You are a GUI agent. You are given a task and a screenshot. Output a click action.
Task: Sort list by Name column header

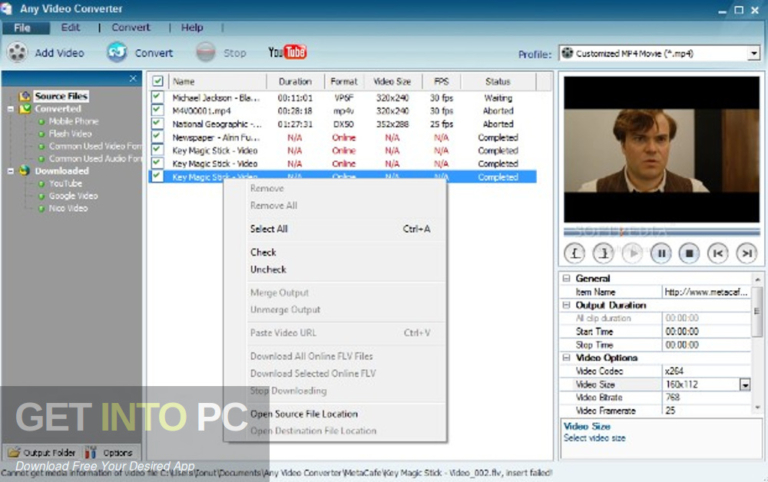pyautogui.click(x=218, y=81)
